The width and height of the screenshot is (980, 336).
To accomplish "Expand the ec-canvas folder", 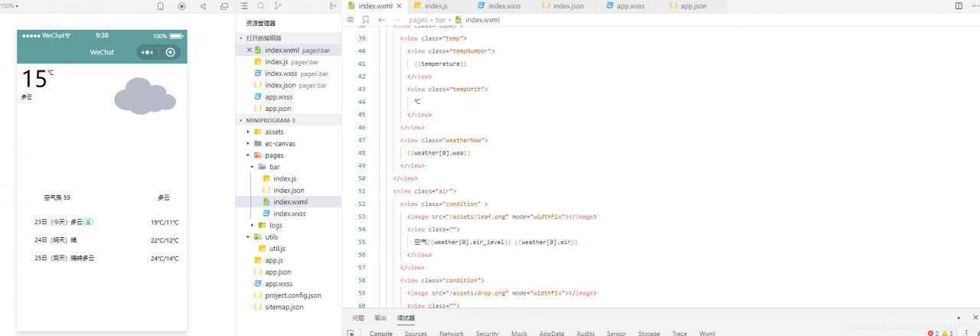I will click(x=289, y=143).
